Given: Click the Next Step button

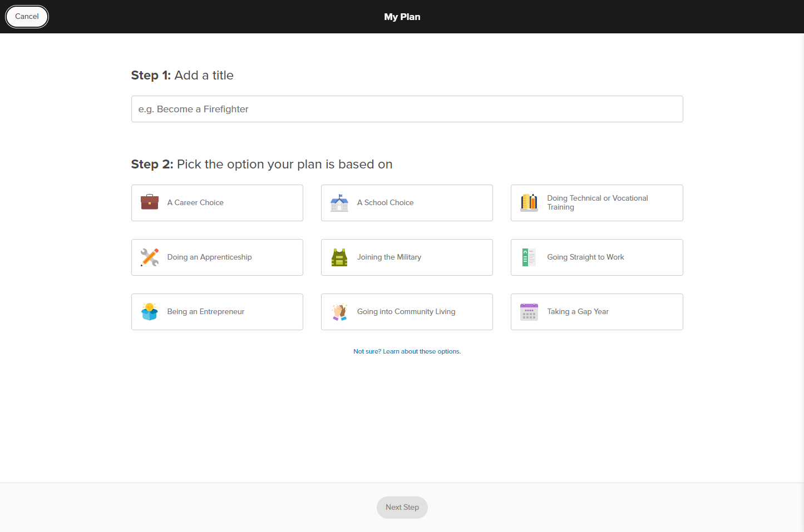Looking at the screenshot, I should (402, 508).
